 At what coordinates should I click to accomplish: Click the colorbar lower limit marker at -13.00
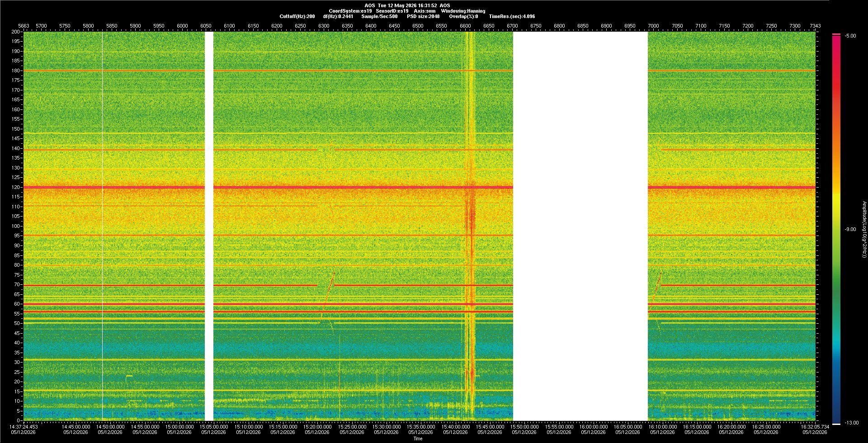pyautogui.click(x=836, y=424)
